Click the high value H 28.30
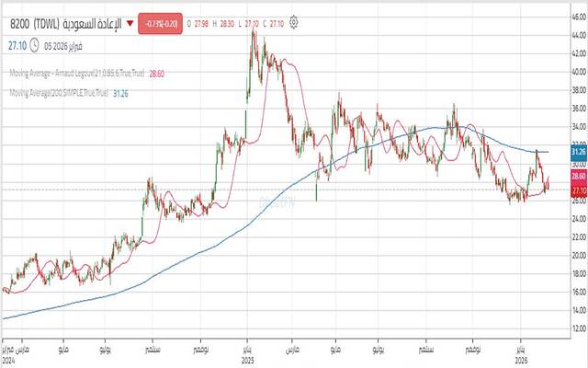The image size is (588, 368). pos(230,22)
